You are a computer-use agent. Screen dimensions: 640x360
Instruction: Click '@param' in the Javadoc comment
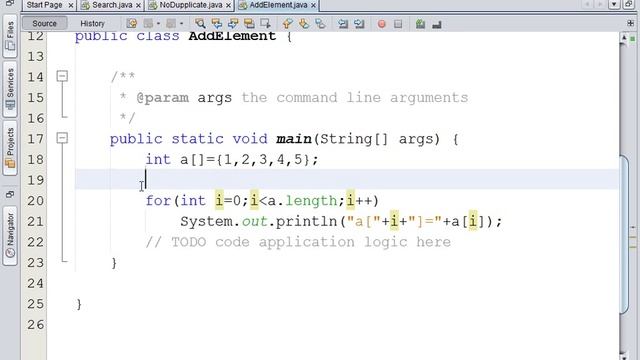point(162,98)
